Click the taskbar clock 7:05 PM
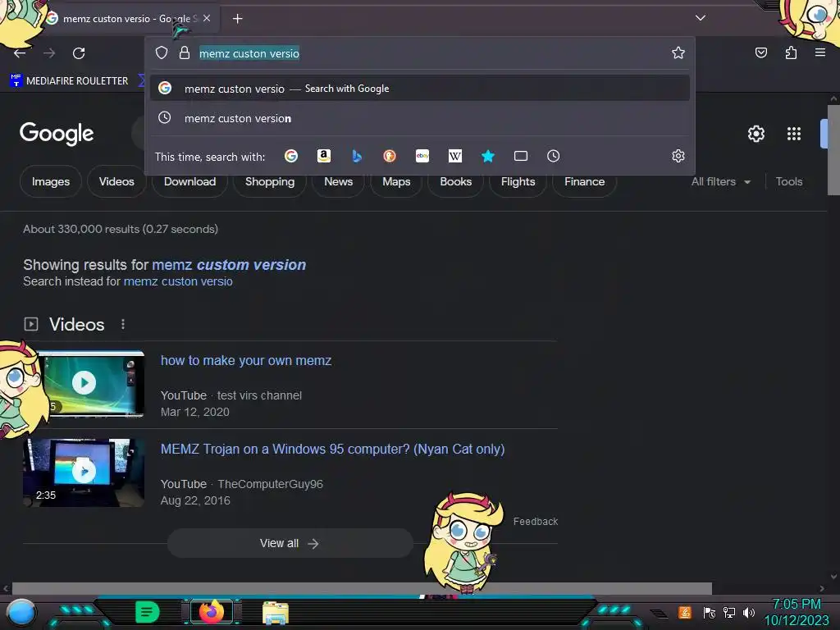 pos(796,604)
